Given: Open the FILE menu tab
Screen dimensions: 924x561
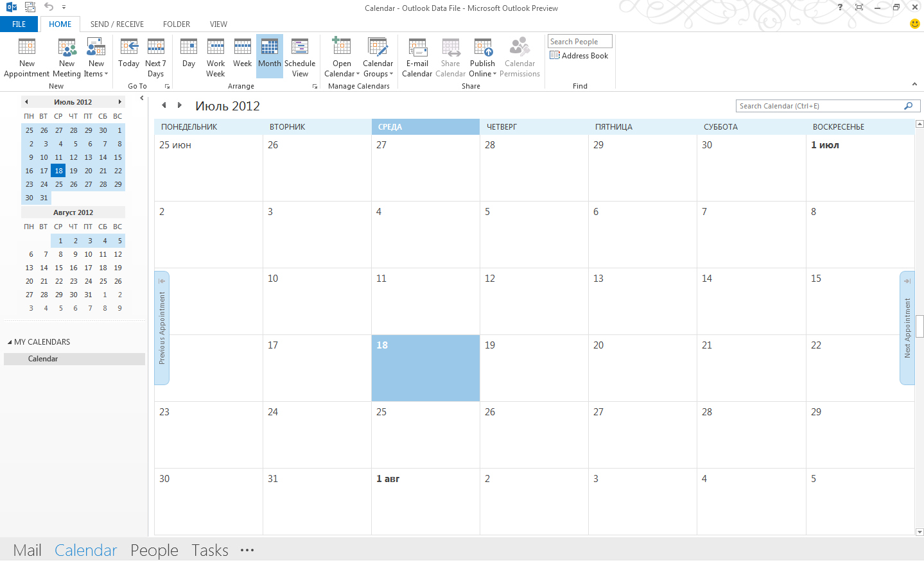Looking at the screenshot, I should [19, 24].
